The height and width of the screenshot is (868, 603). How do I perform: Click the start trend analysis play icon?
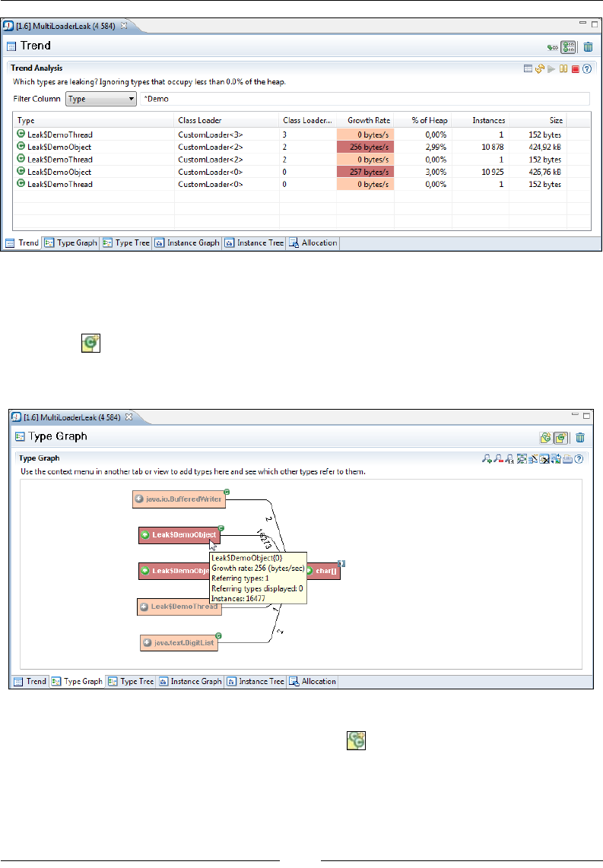click(x=551, y=68)
